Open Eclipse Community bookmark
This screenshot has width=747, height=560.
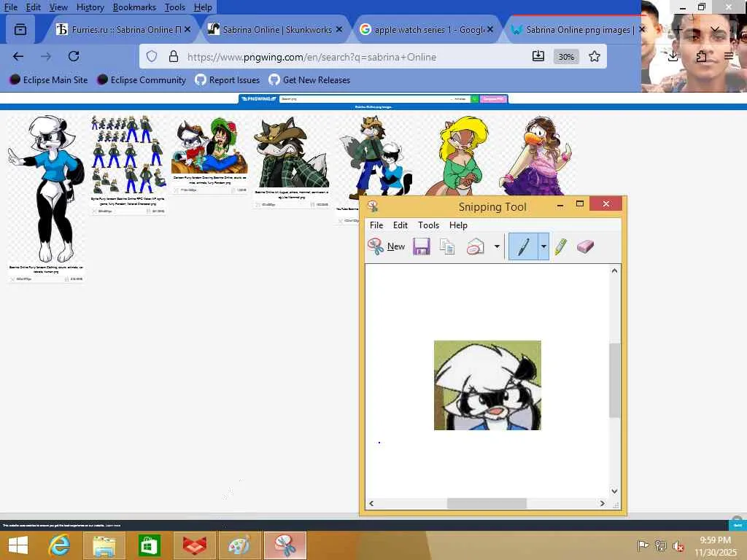click(142, 80)
